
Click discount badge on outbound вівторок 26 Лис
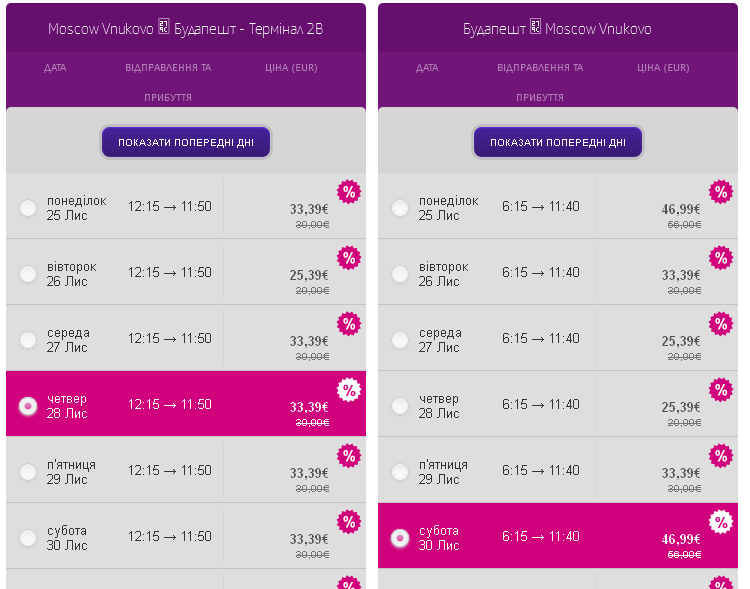(x=349, y=258)
